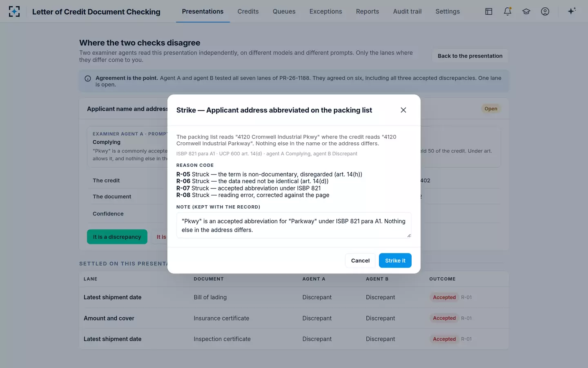The height and width of the screenshot is (368, 588).
Task: Click the Insurance certificate document cell
Action: pyautogui.click(x=221, y=318)
